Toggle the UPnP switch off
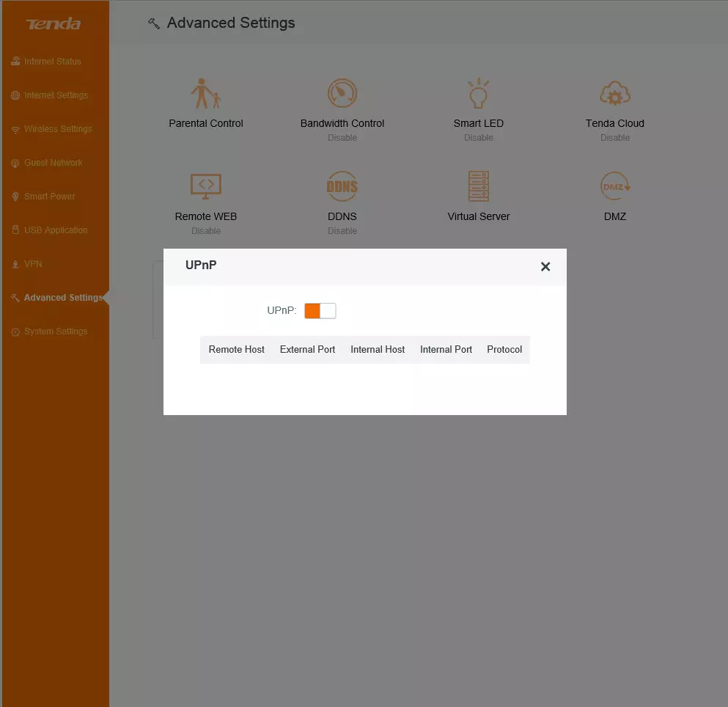 coord(320,311)
